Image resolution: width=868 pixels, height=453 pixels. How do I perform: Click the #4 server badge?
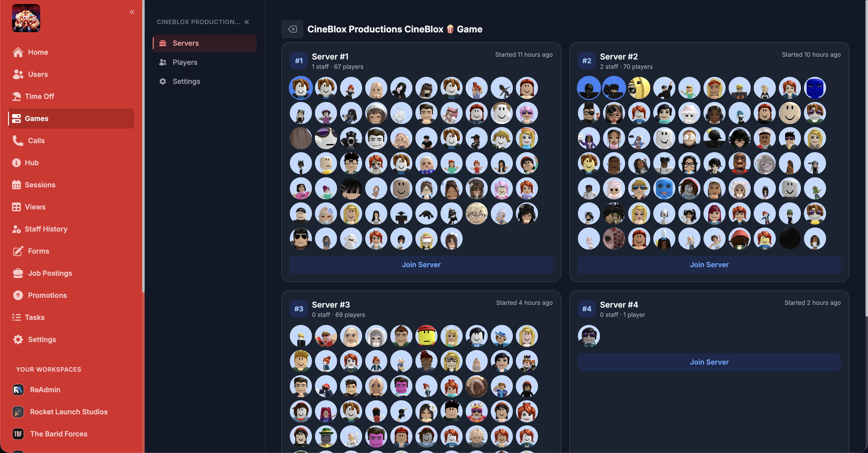[587, 309]
